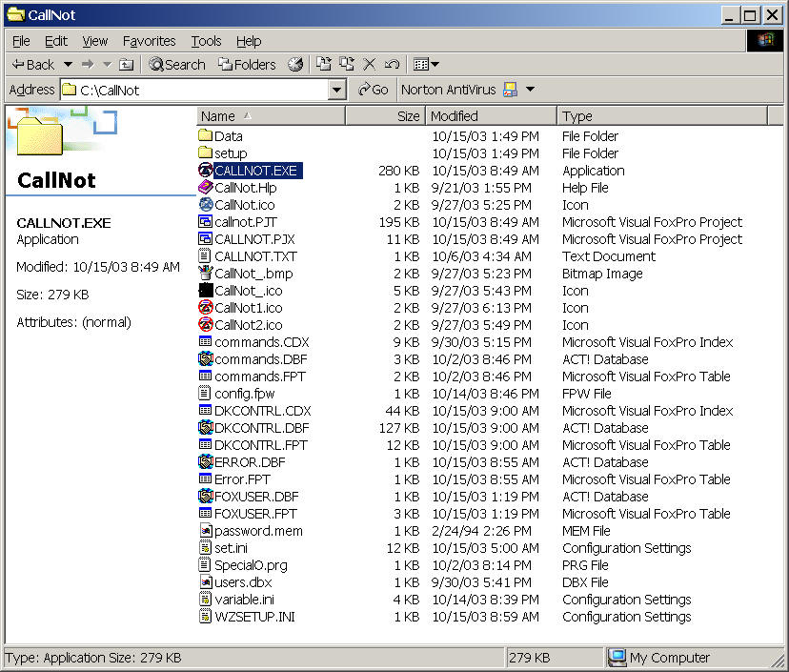Click the Move To toolbar icon
This screenshot has height=672, width=789.
coord(323,64)
